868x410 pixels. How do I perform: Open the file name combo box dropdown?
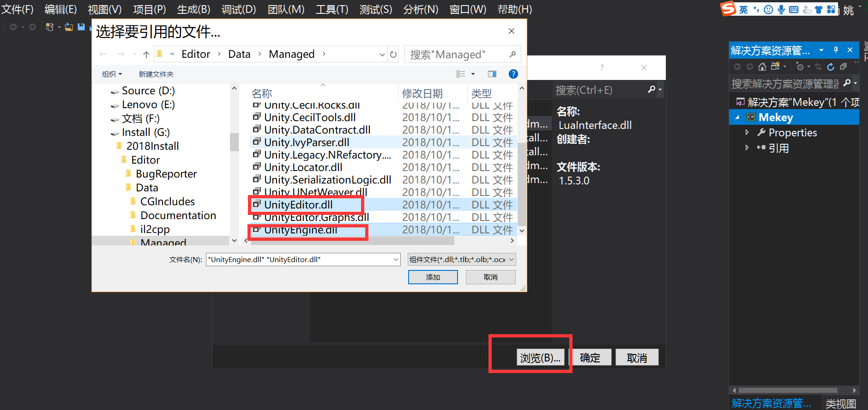point(396,260)
